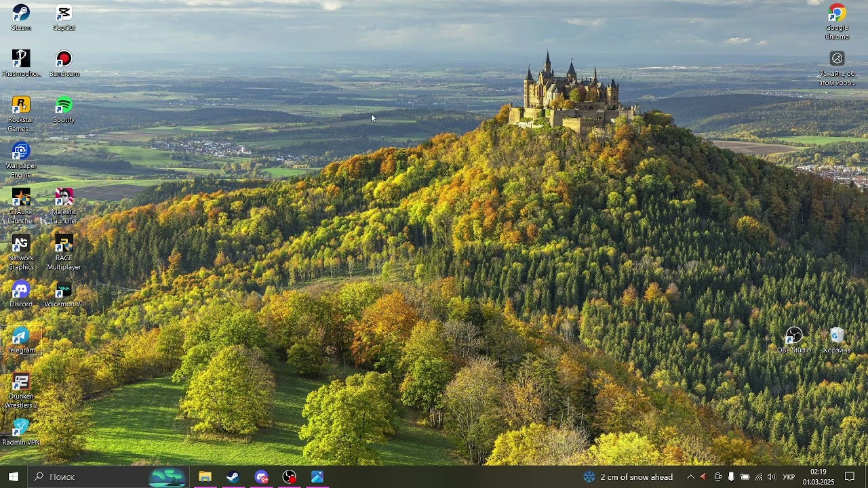
Task: Open File Explorer from the taskbar
Action: click(x=205, y=476)
